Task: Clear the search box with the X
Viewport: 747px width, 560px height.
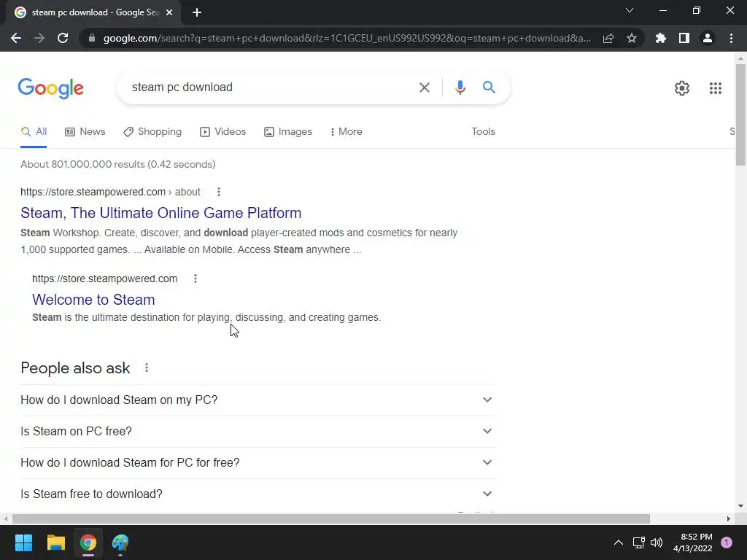Action: [424, 87]
